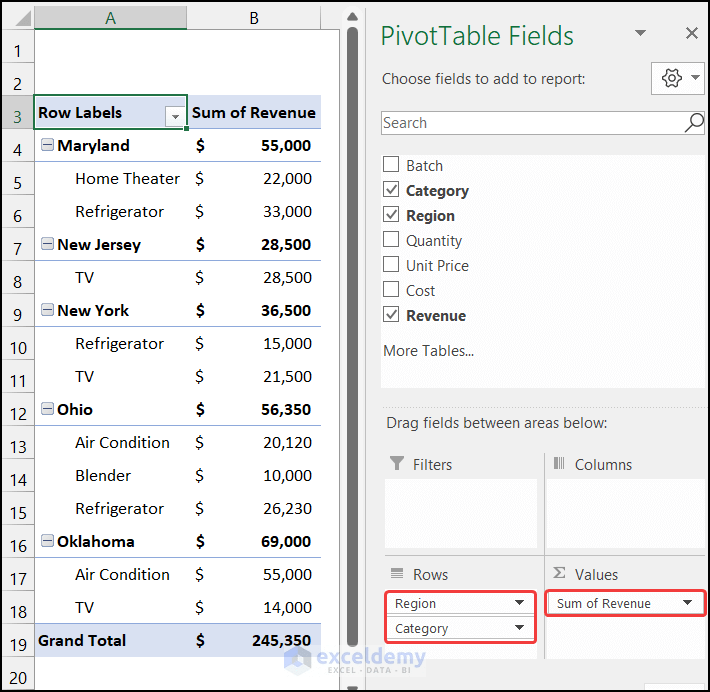Screen dimensions: 710x692
Task: Collapse the New Jersey group
Action: click(x=47, y=244)
